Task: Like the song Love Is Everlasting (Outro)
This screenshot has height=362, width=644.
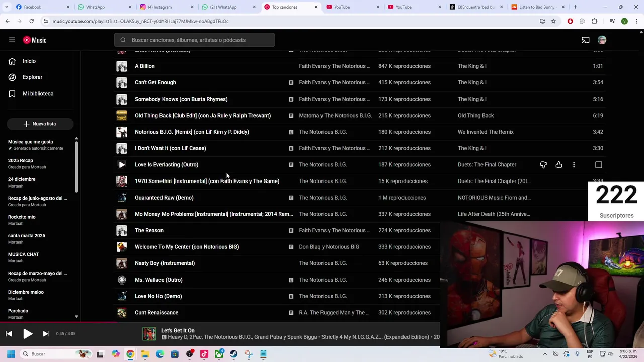Action: [x=559, y=165]
